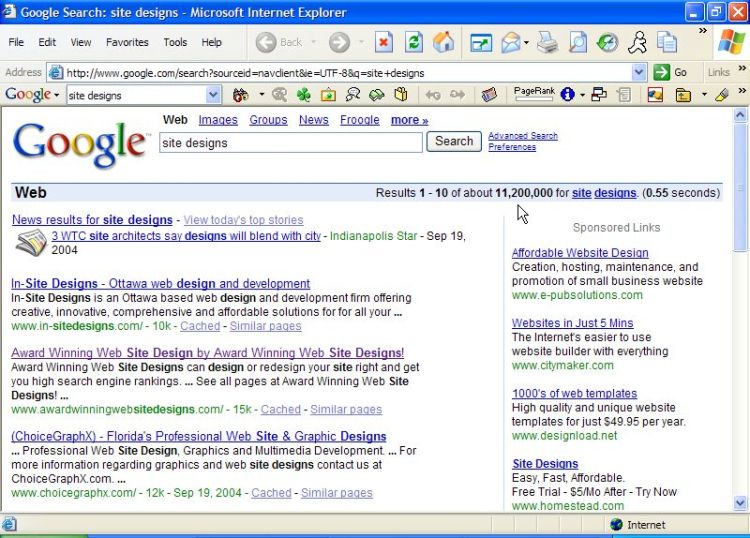Click the scrollbar up arrow
The width and height of the screenshot is (750, 538).
pyautogui.click(x=740, y=115)
